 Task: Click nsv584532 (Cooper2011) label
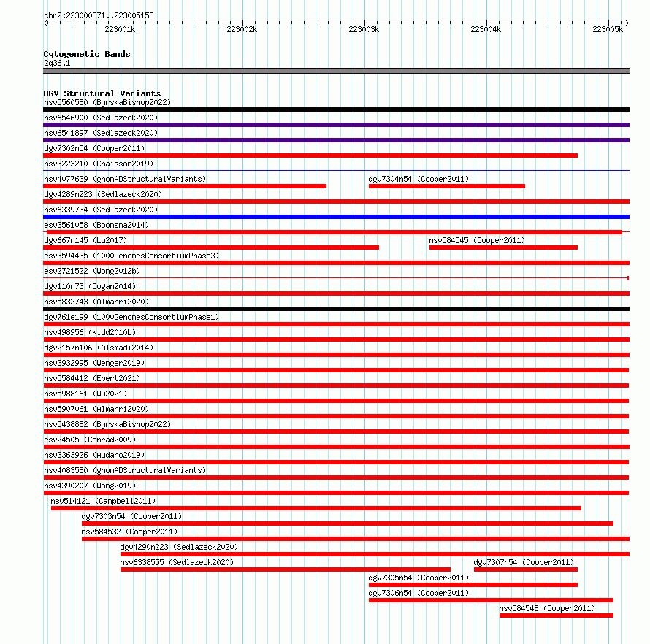click(x=130, y=532)
